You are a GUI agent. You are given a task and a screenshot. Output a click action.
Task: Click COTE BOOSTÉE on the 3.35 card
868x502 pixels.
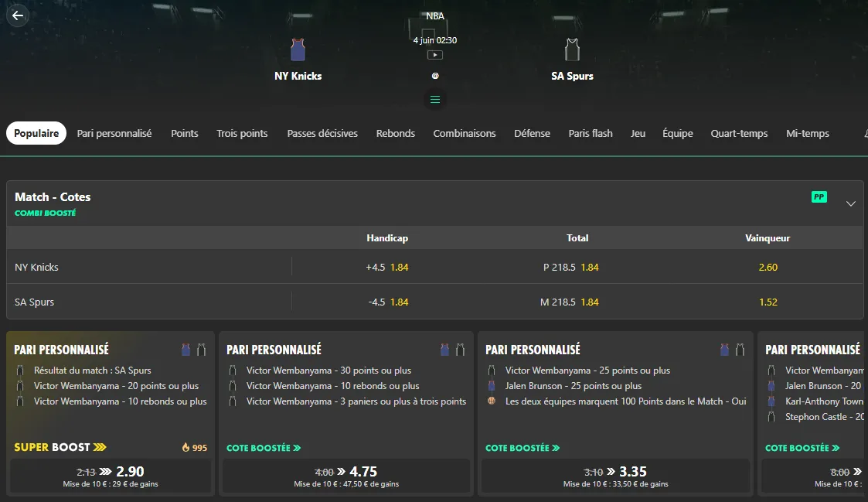(x=523, y=448)
